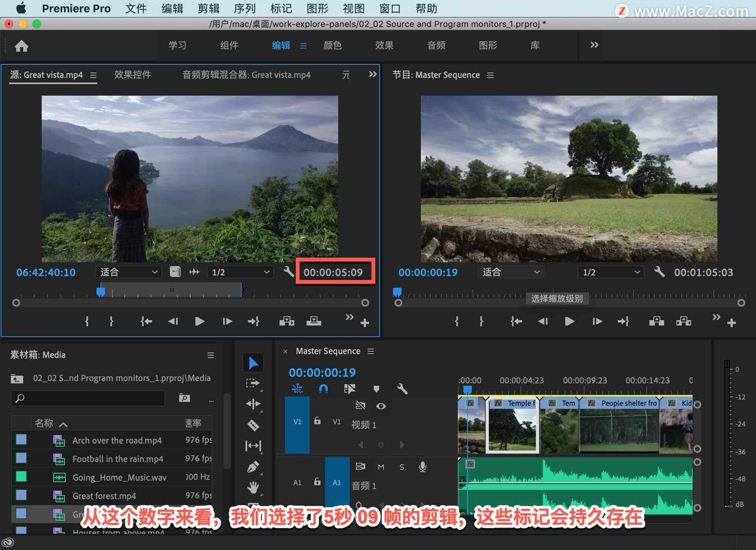756x550 pixels.
Task: Toggle lock on V1 track
Action: coord(317,421)
